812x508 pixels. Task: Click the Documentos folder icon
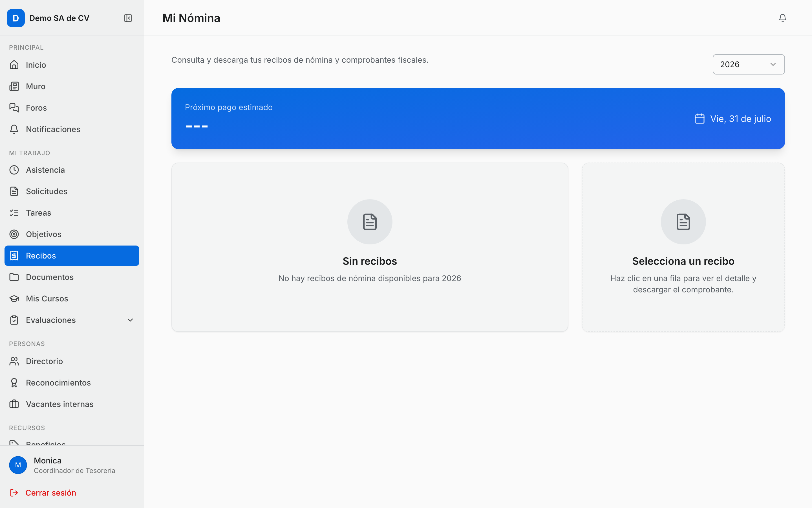pyautogui.click(x=14, y=277)
